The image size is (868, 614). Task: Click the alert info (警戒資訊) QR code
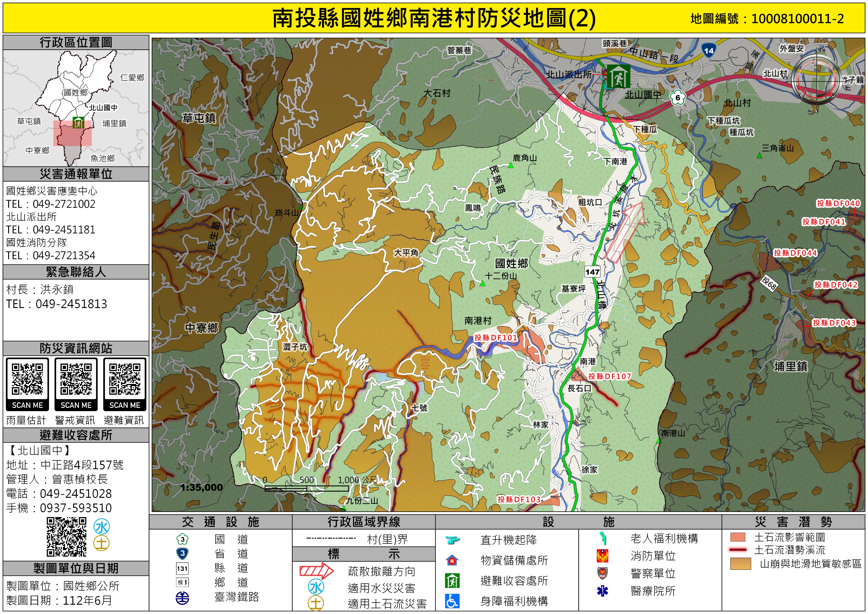click(x=76, y=379)
